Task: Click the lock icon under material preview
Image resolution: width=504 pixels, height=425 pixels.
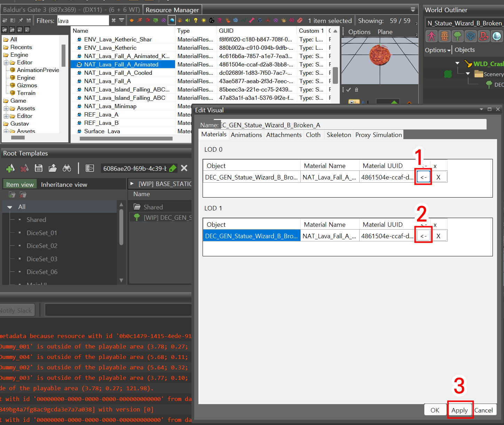Action: pos(356,90)
